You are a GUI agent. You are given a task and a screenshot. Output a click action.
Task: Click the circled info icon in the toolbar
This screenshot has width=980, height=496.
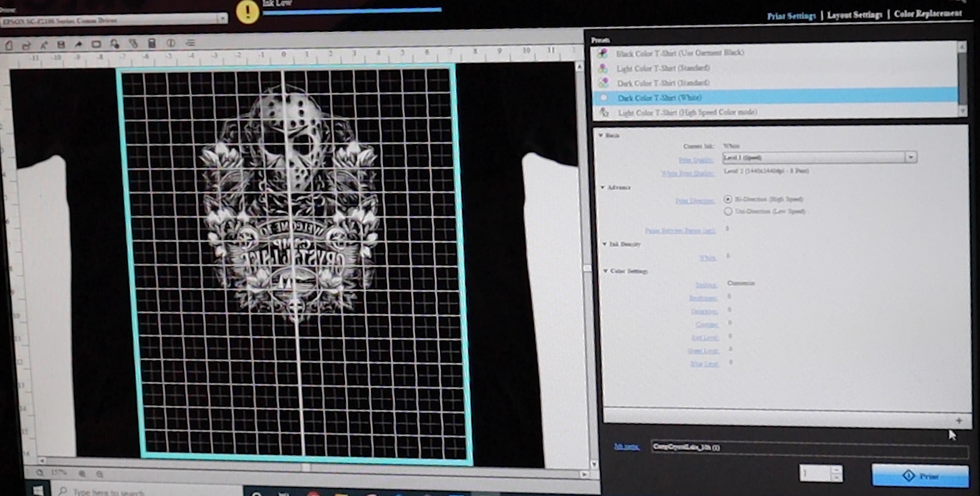[x=170, y=43]
